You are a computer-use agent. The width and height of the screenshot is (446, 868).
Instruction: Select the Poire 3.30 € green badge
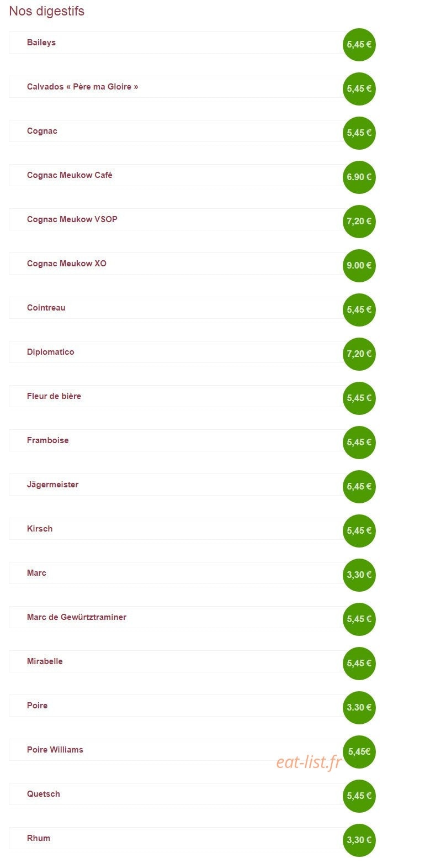point(359,707)
